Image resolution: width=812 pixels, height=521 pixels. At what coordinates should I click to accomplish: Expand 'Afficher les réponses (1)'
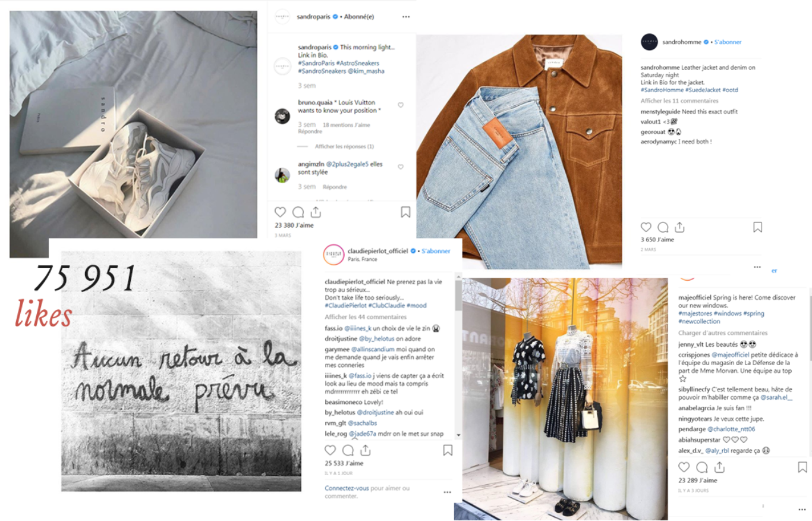coord(344,146)
